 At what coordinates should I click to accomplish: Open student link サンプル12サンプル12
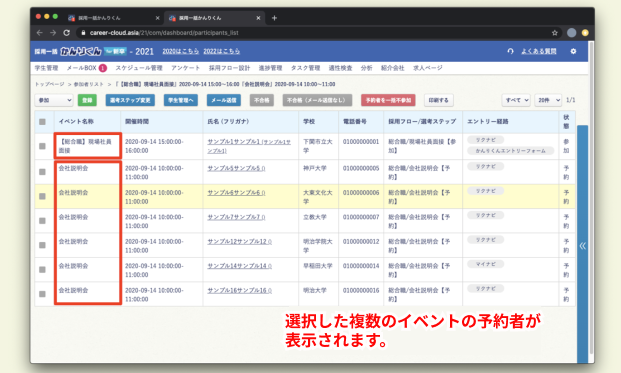point(240,242)
